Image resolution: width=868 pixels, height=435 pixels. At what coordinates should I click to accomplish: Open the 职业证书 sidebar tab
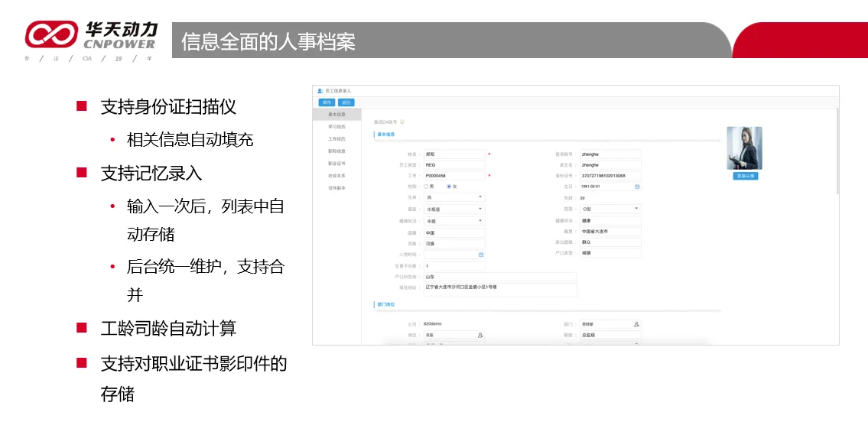[x=336, y=163]
